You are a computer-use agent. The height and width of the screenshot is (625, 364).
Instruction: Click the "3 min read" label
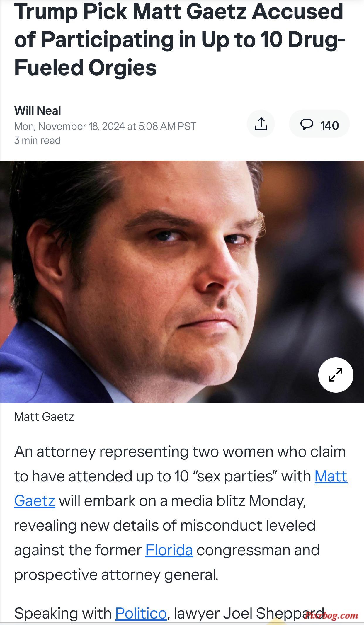[38, 140]
